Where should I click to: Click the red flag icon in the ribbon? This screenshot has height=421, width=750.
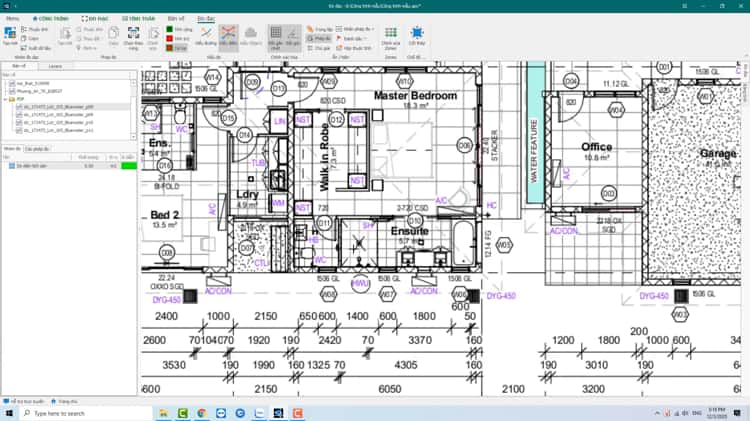pyautogui.click(x=339, y=38)
